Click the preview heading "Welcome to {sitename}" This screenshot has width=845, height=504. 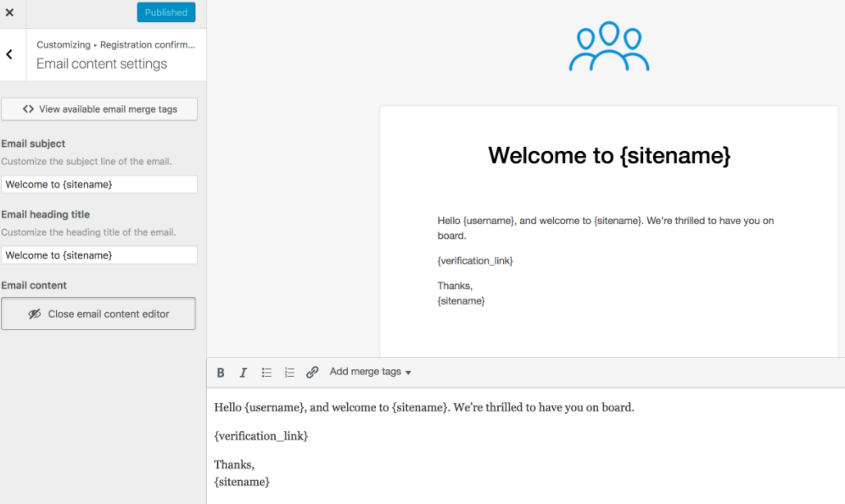pyautogui.click(x=609, y=155)
